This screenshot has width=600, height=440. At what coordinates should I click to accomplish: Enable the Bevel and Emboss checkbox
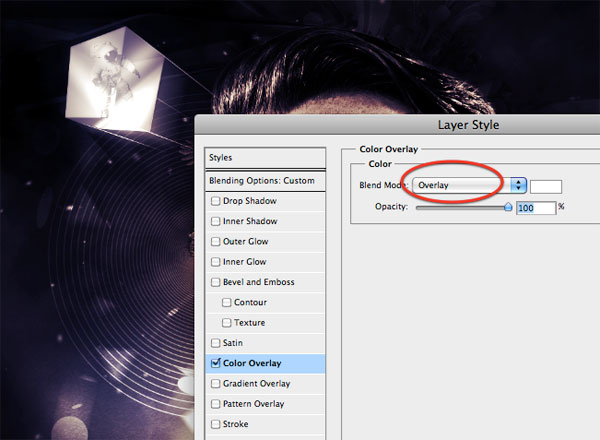215,282
